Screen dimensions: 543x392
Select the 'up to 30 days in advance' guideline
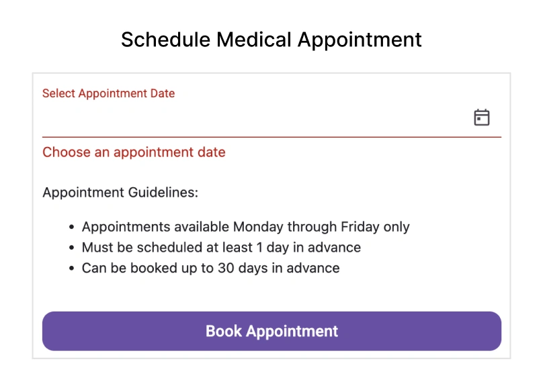[210, 268]
